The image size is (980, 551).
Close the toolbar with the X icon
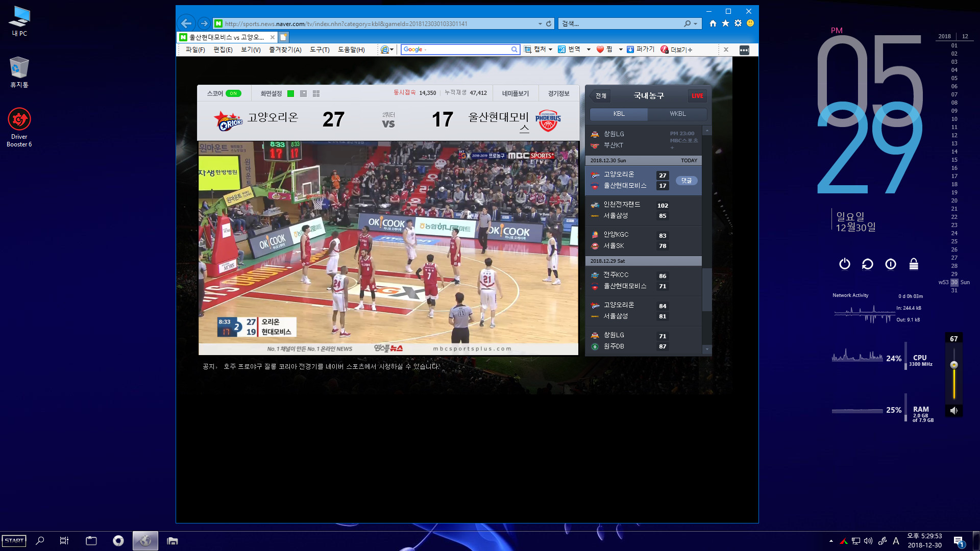click(x=726, y=49)
